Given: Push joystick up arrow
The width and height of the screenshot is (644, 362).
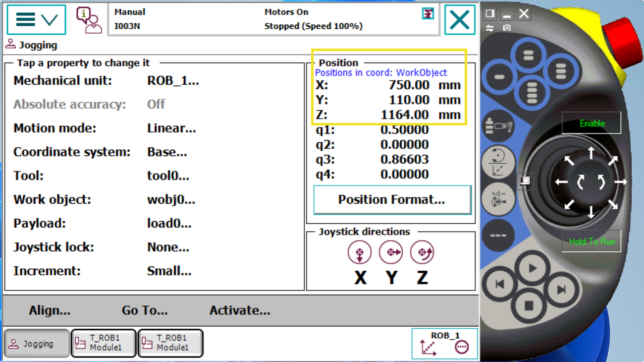Looking at the screenshot, I should click(x=591, y=153).
